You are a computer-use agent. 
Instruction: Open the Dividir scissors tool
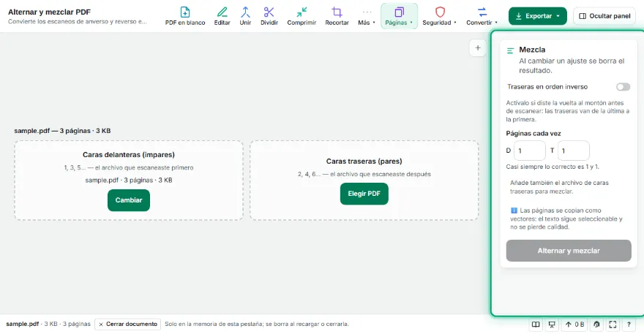pos(269,16)
